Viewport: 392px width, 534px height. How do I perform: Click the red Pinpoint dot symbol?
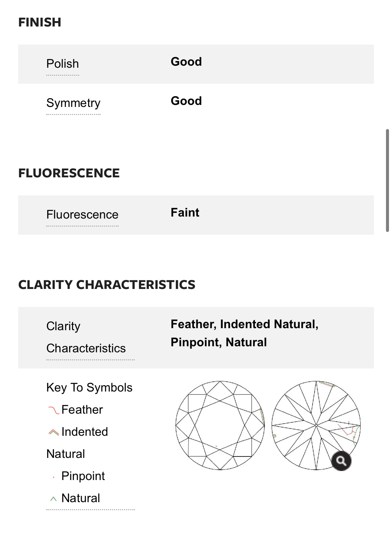pos(54,477)
